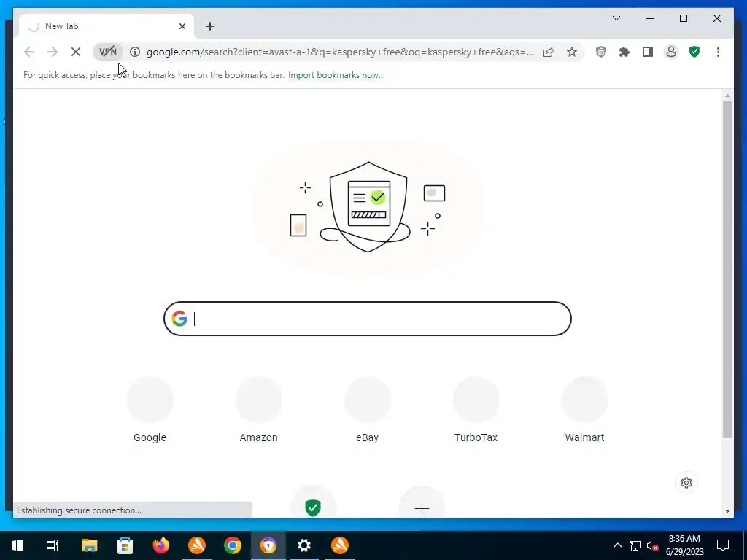Open the muted volume tray icon
Image resolution: width=747 pixels, height=560 pixels.
(653, 545)
